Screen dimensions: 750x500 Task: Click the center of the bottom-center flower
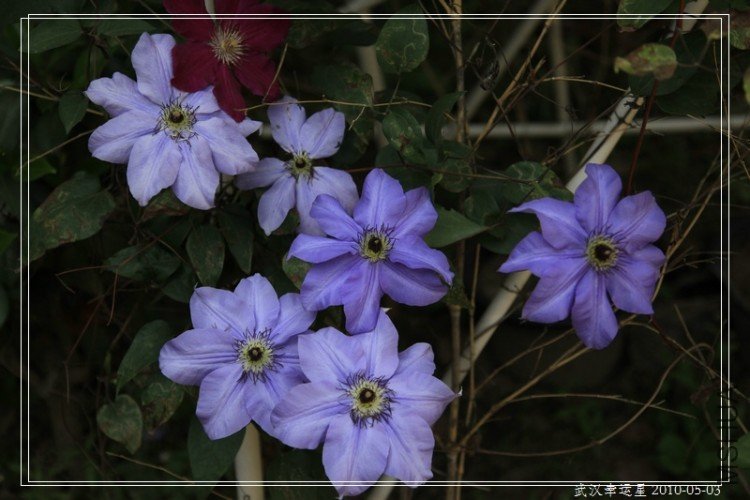(367, 396)
